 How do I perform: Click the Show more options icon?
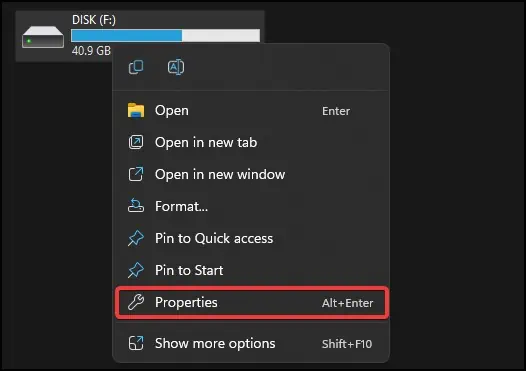pyautogui.click(x=136, y=343)
